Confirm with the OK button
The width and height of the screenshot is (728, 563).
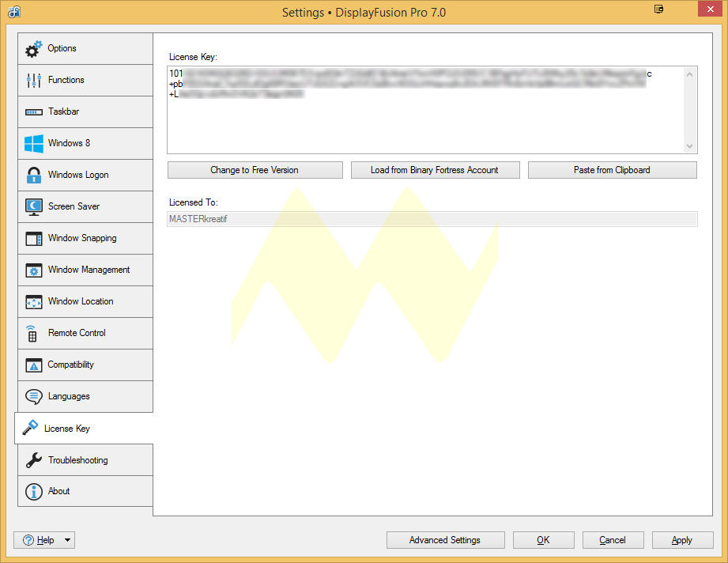[543, 540]
